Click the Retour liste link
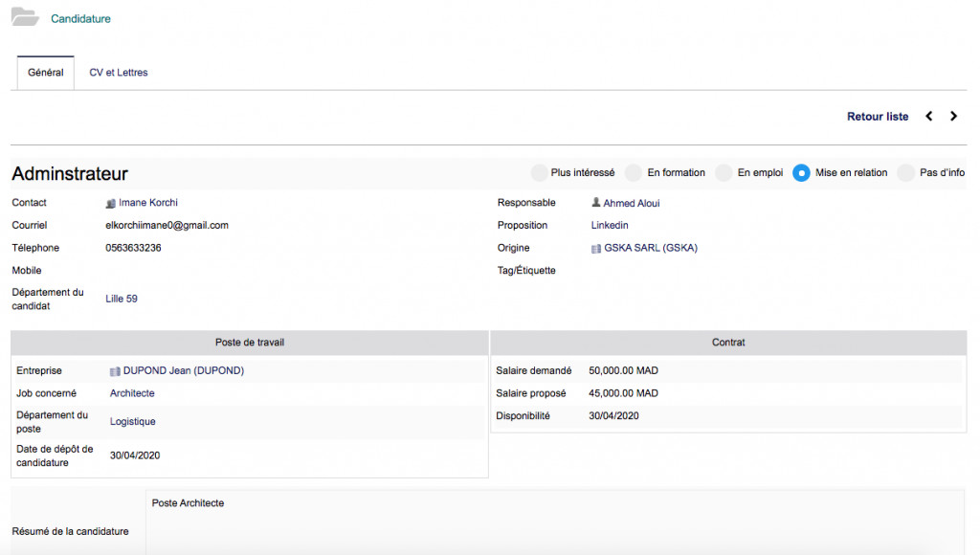Screen dimensions: 980x555 [878, 117]
